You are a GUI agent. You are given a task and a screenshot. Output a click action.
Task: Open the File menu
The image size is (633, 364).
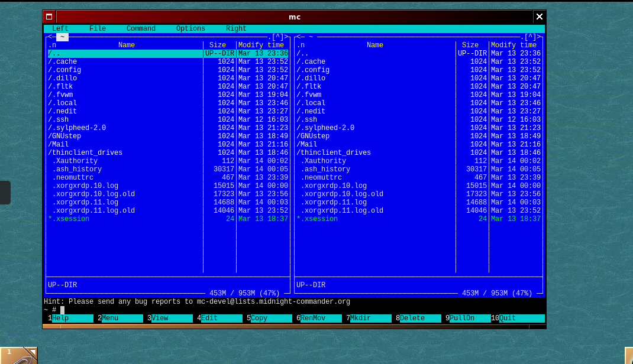click(98, 28)
